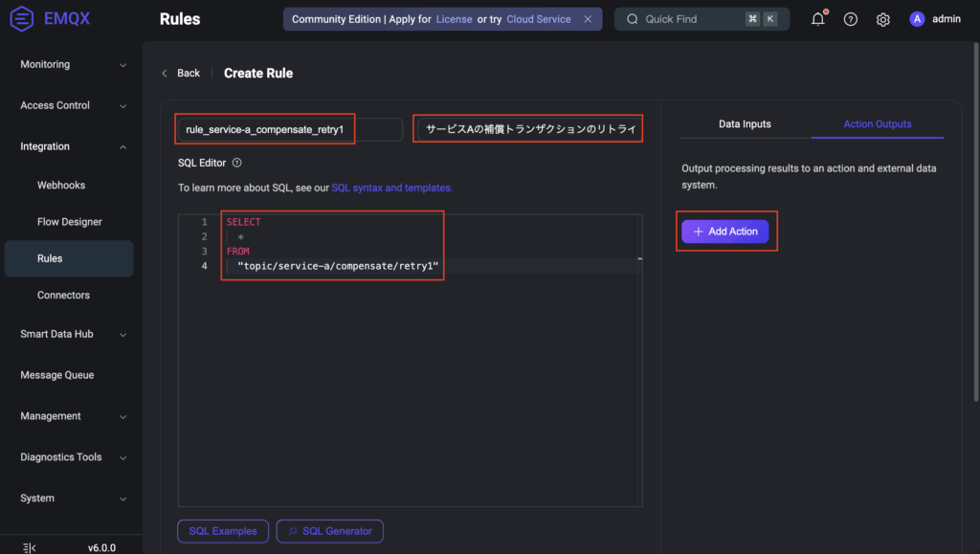The height and width of the screenshot is (554, 980).
Task: Open Connectors in the sidebar
Action: (x=63, y=295)
